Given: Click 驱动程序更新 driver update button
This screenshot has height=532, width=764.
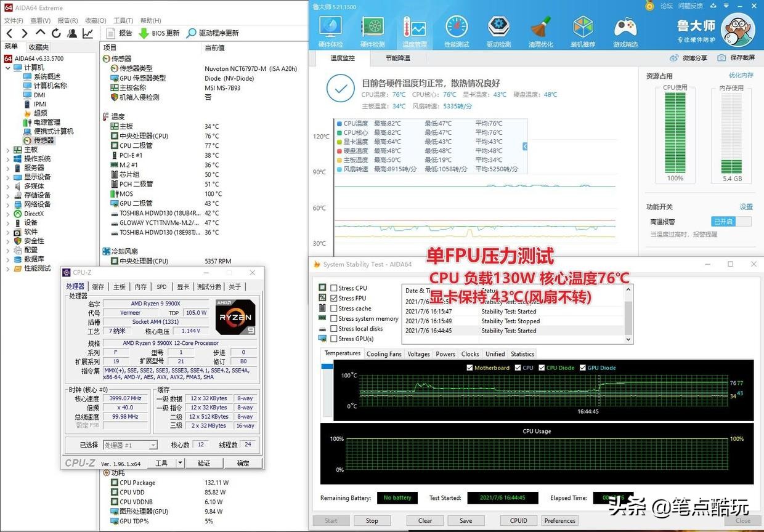Looking at the screenshot, I should [213, 33].
